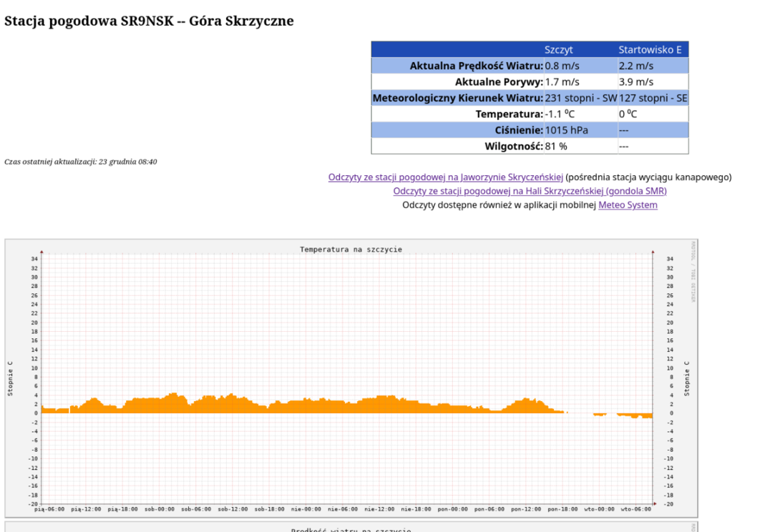This screenshot has height=532, width=780.
Task: Click the Aktualna Prędkość Wiatru row label
Action: (x=476, y=66)
